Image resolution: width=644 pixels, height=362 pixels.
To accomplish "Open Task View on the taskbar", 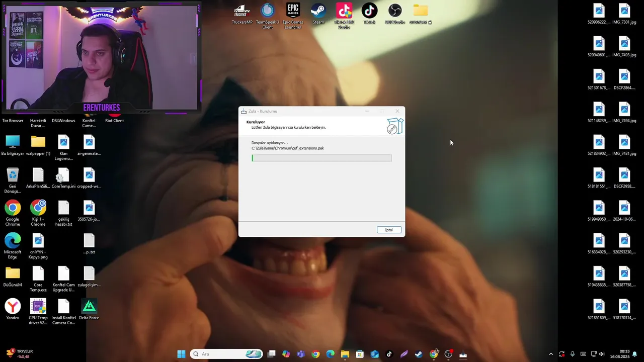I will click(272, 354).
